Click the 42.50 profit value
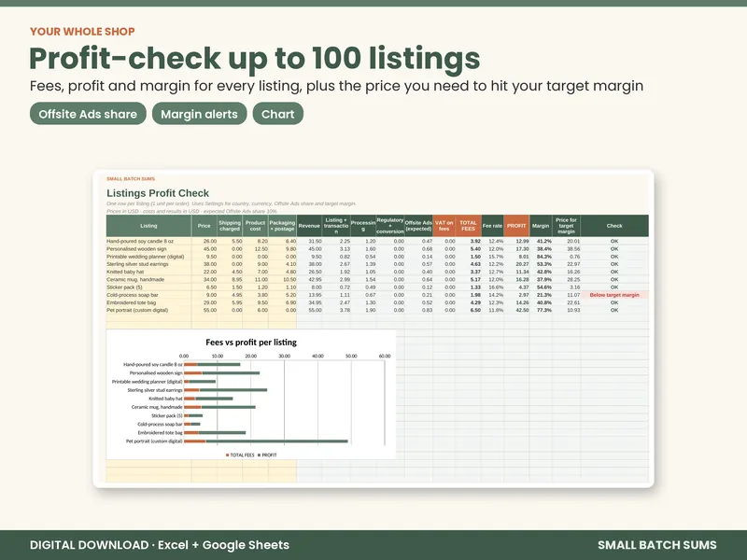The height and width of the screenshot is (560, 747). tap(522, 310)
